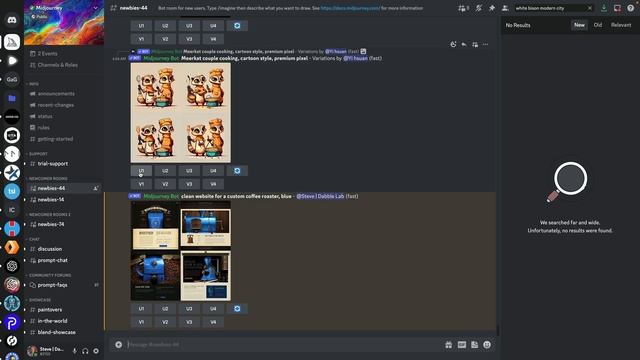The width and height of the screenshot is (640, 360).
Task: Toggle microphone mute in user panel
Action: [74, 351]
